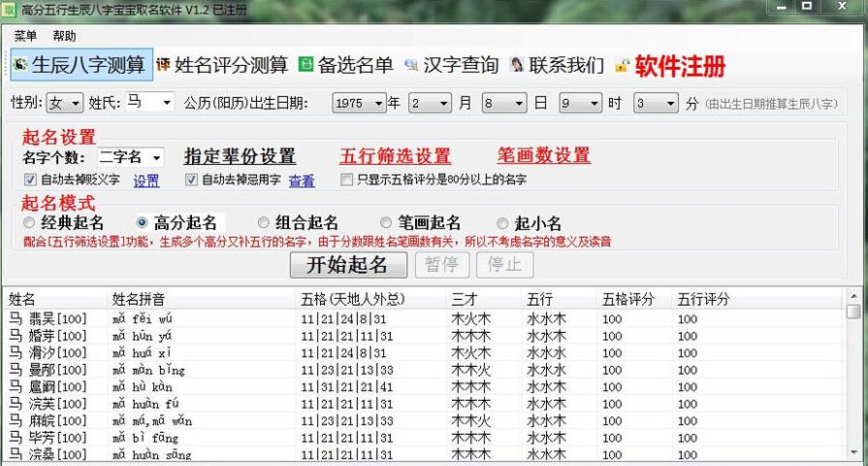Switch to 汉字查询 tab
Viewport: 868px width, 466px height.
[x=452, y=65]
